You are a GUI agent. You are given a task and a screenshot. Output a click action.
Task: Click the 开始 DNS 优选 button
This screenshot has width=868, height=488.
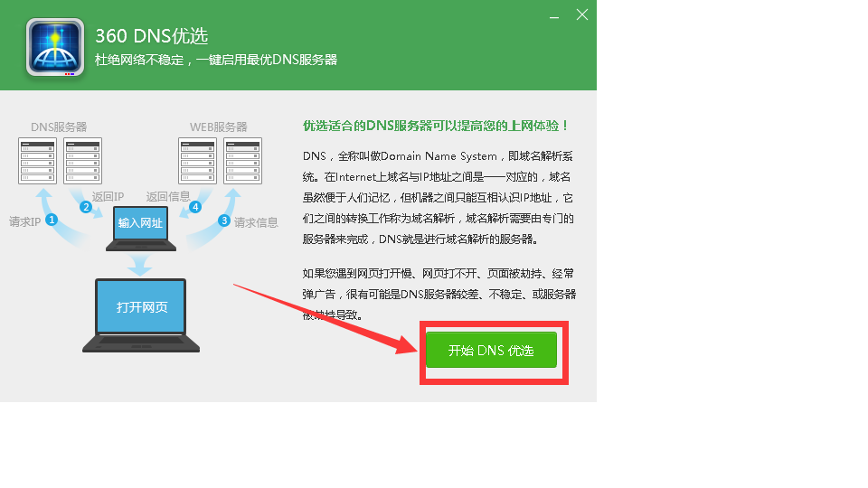tap(491, 350)
